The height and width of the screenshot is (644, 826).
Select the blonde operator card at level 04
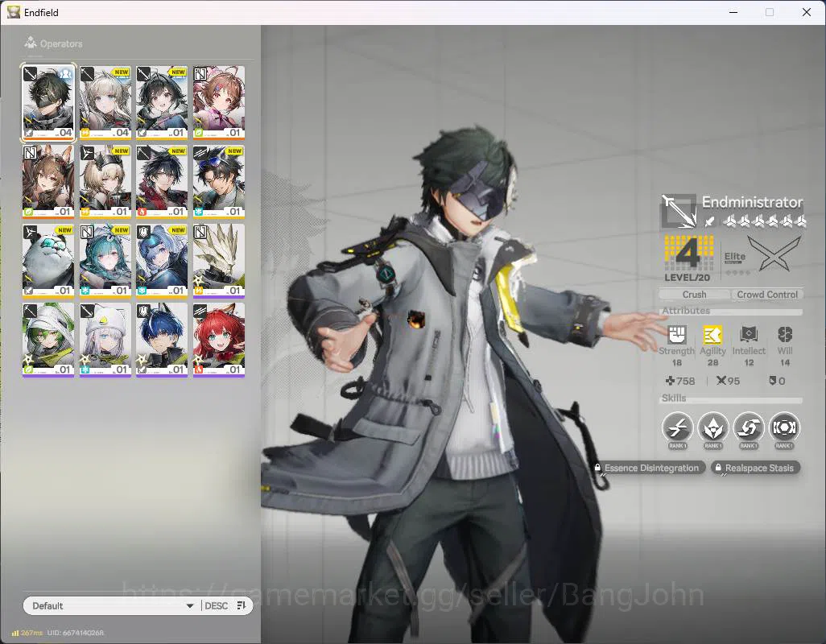point(105,103)
